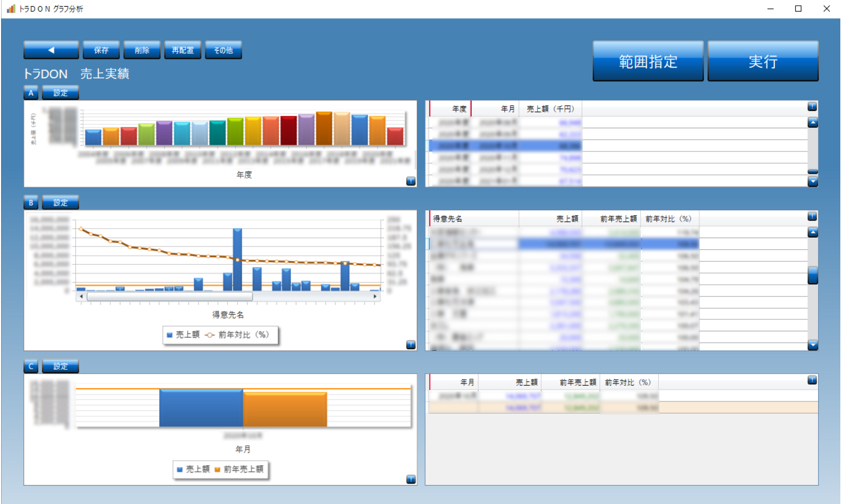The image size is (842, 504).
Task: Click the first line marker in chart B
Action: (x=81, y=228)
